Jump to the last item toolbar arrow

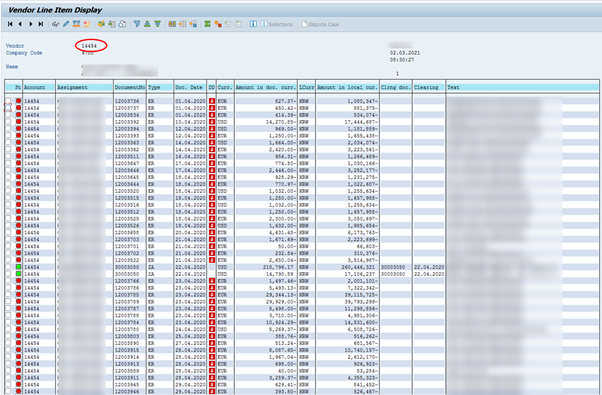[41, 24]
